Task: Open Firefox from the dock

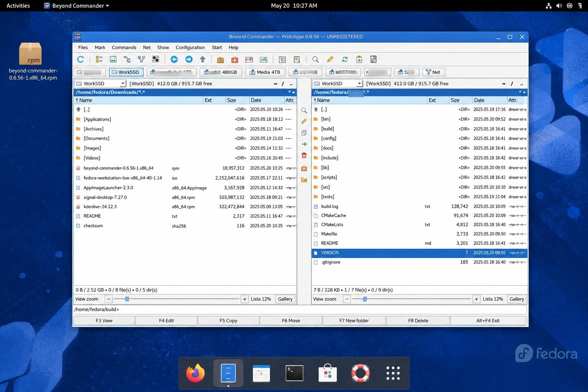Action: [196, 373]
